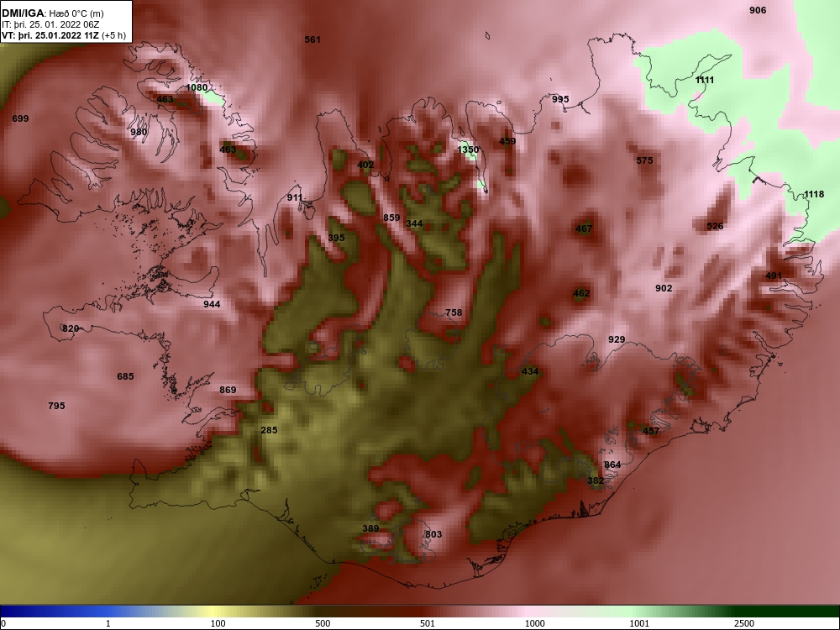840x630 pixels.
Task: Click the 1118 value on east coast
Action: (x=814, y=195)
